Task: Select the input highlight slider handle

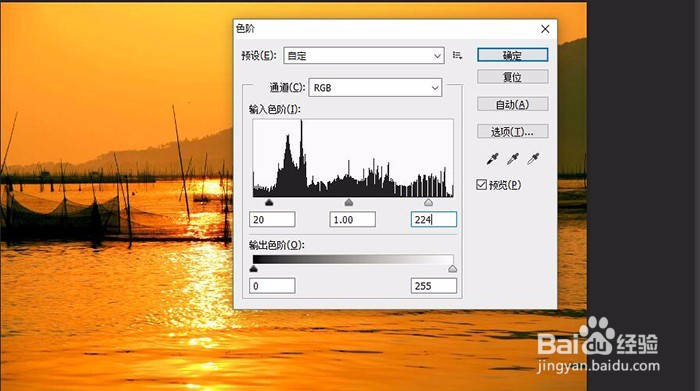Action: [x=429, y=203]
